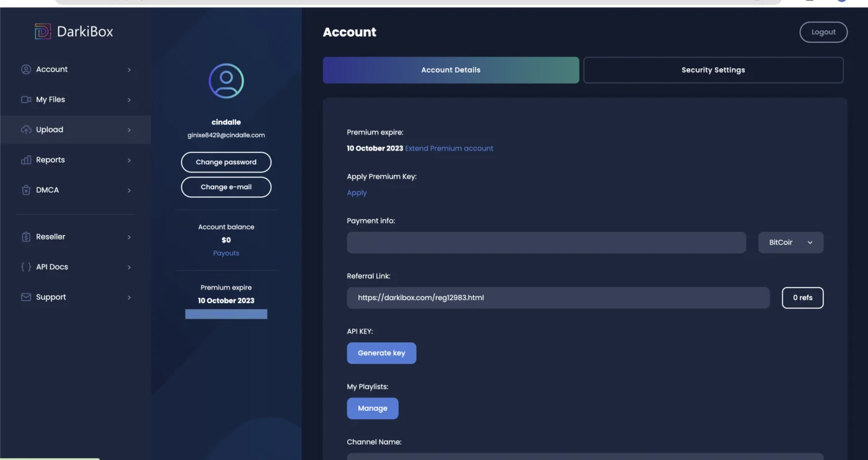This screenshot has width=868, height=460.
Task: Open Account in the sidebar menu
Action: [x=76, y=69]
